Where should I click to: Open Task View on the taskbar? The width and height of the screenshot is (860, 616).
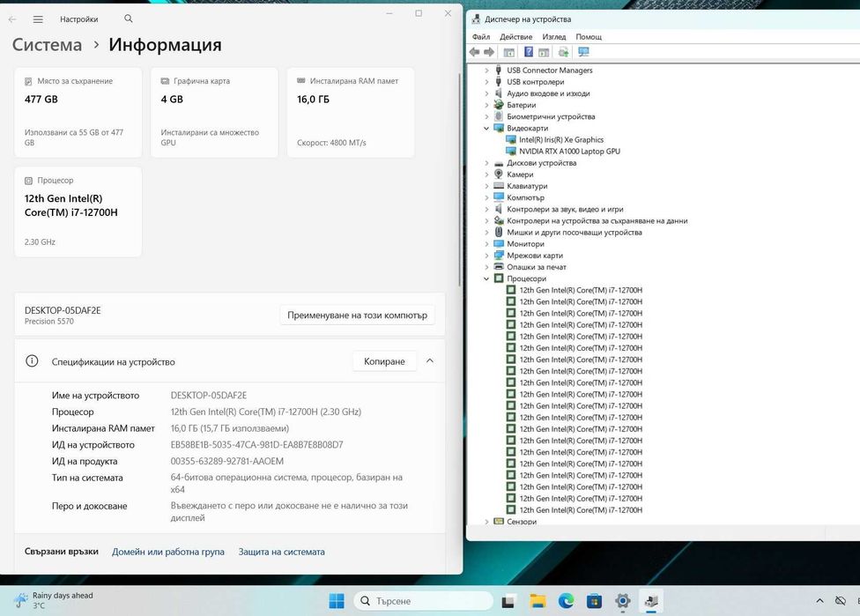pyautogui.click(x=508, y=601)
